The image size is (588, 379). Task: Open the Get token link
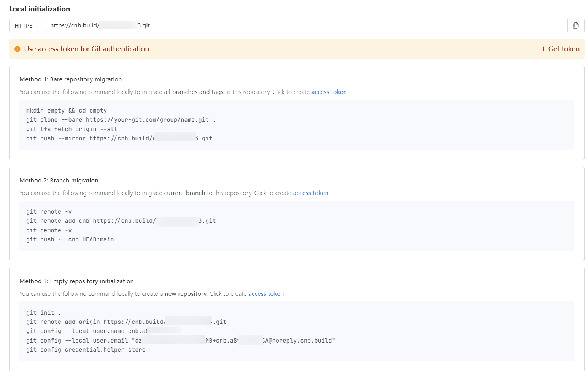(564, 49)
